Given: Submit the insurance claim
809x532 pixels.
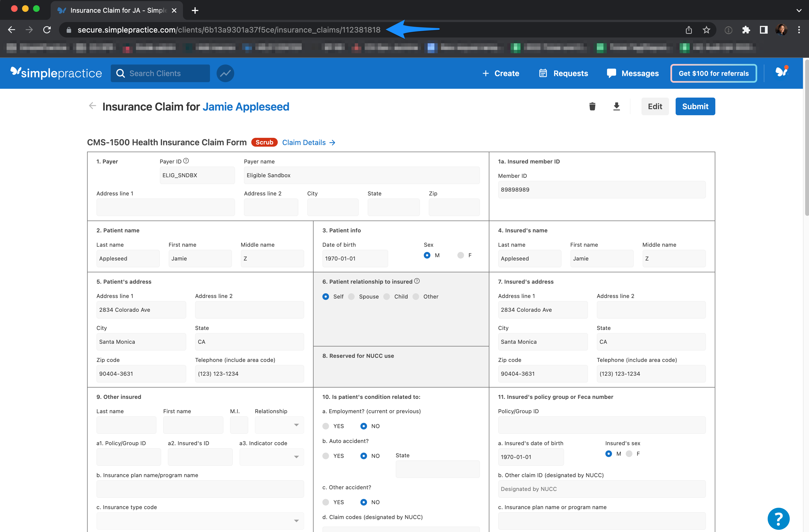Looking at the screenshot, I should [x=695, y=106].
